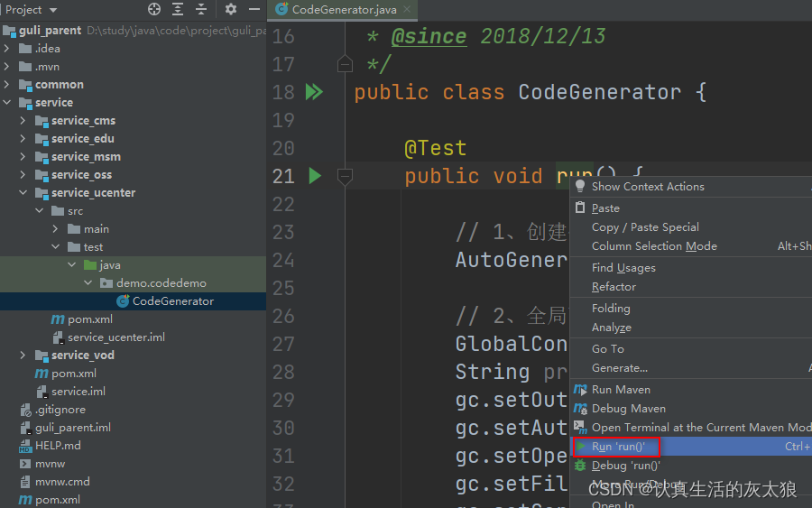The width and height of the screenshot is (812, 508).
Task: Select the .gitignore file
Action: [x=53, y=409]
